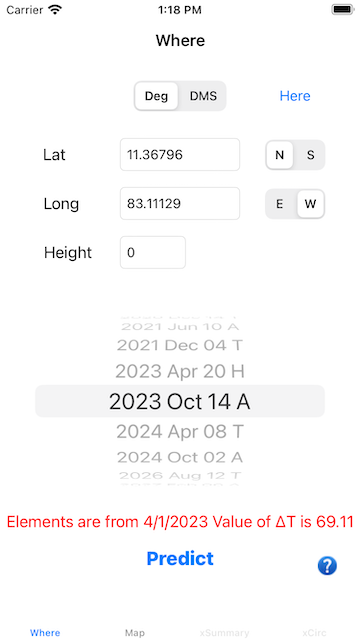Pick 2023 Apr 20 H eclipse
Image resolution: width=360 pixels, height=640 pixels.
180,371
